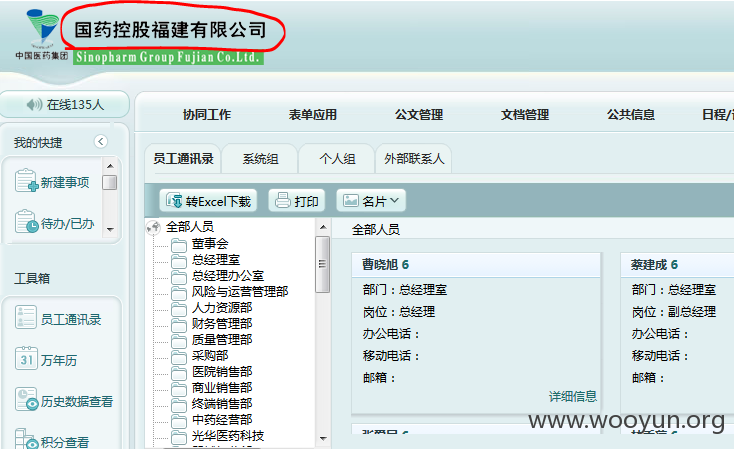Click the down arrow of the department tree scrollbar
The height and width of the screenshot is (449, 734).
pos(323,439)
